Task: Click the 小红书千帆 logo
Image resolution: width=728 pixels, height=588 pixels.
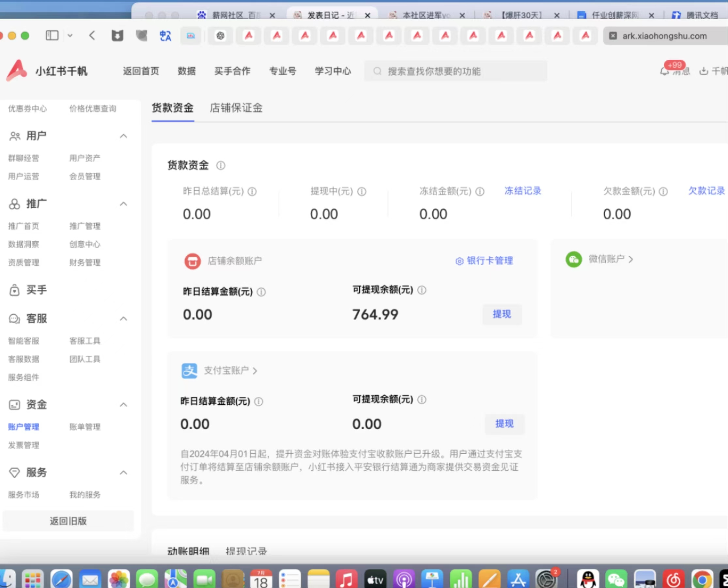Action: [47, 71]
